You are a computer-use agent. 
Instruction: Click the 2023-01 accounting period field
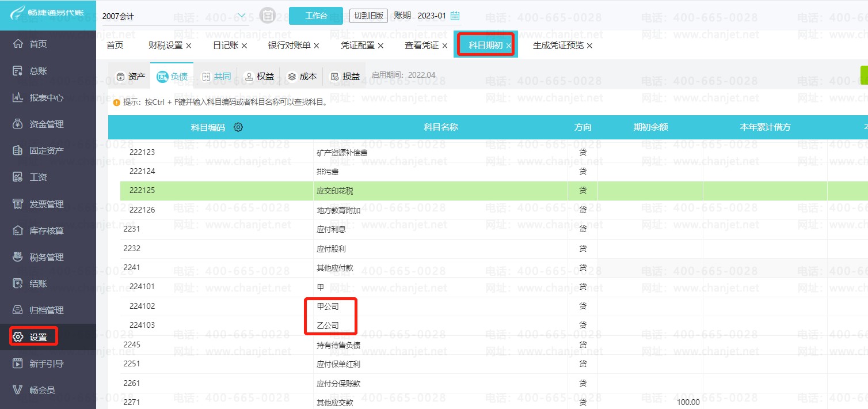tap(432, 16)
